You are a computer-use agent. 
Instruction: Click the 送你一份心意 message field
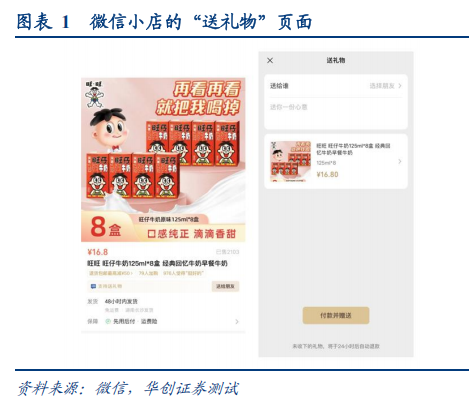click(336, 113)
